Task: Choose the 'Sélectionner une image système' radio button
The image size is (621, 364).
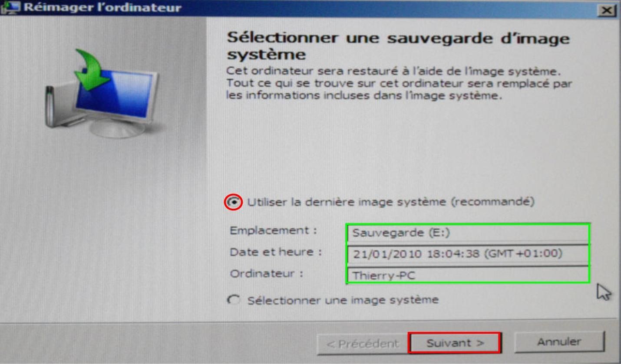Action: (234, 300)
